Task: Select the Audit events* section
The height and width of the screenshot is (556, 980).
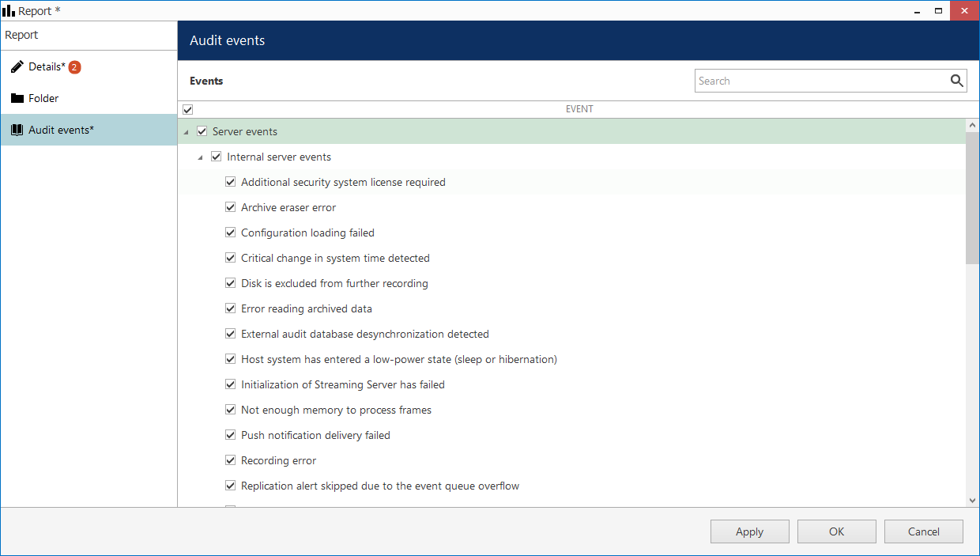Action: (89, 130)
